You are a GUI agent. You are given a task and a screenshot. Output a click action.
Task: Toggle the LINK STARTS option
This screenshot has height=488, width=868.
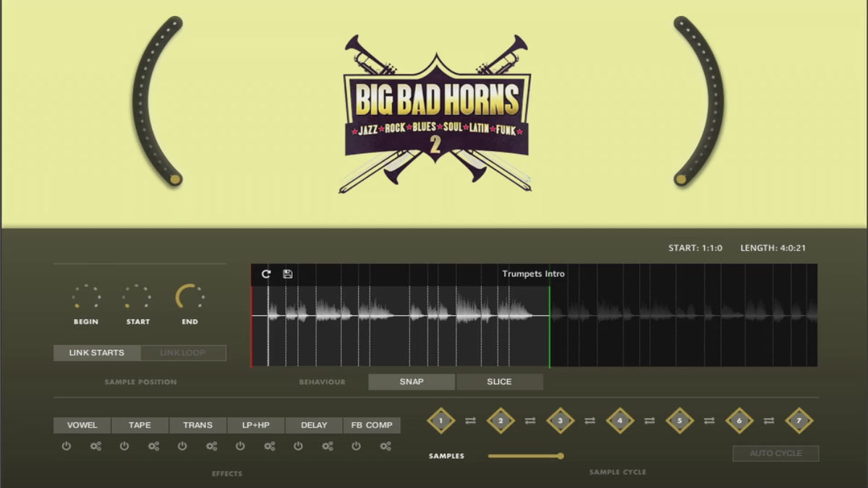pyautogui.click(x=97, y=353)
